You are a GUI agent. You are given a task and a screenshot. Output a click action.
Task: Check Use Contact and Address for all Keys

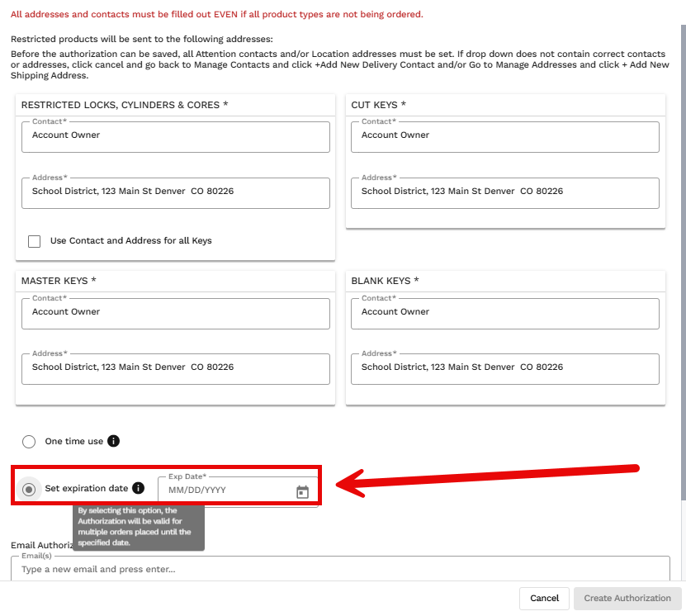(34, 241)
